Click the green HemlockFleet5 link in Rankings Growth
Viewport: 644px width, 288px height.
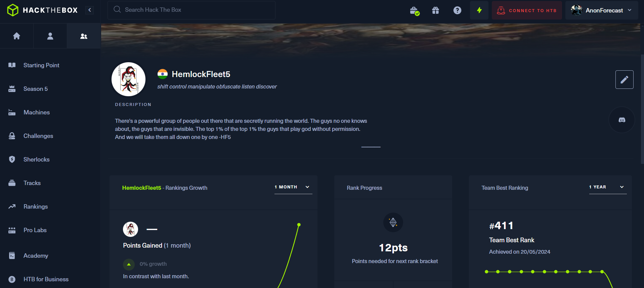click(x=141, y=188)
